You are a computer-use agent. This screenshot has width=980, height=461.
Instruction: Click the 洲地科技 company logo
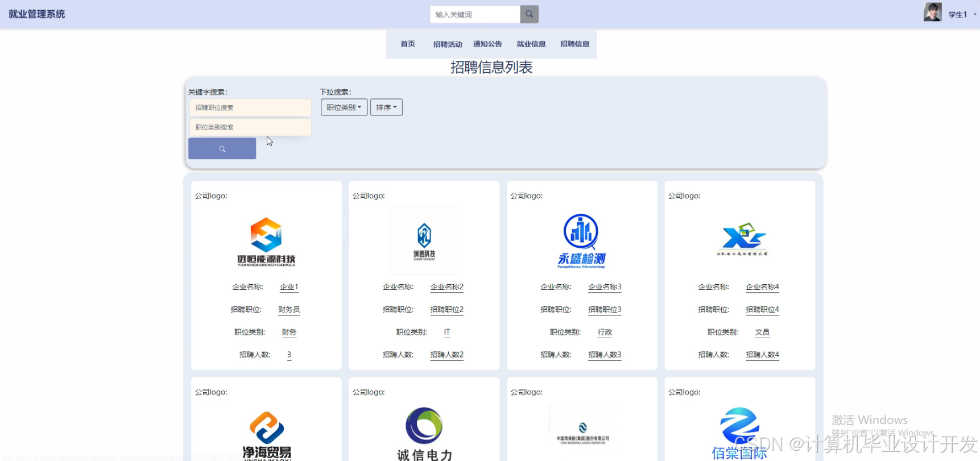(x=424, y=242)
